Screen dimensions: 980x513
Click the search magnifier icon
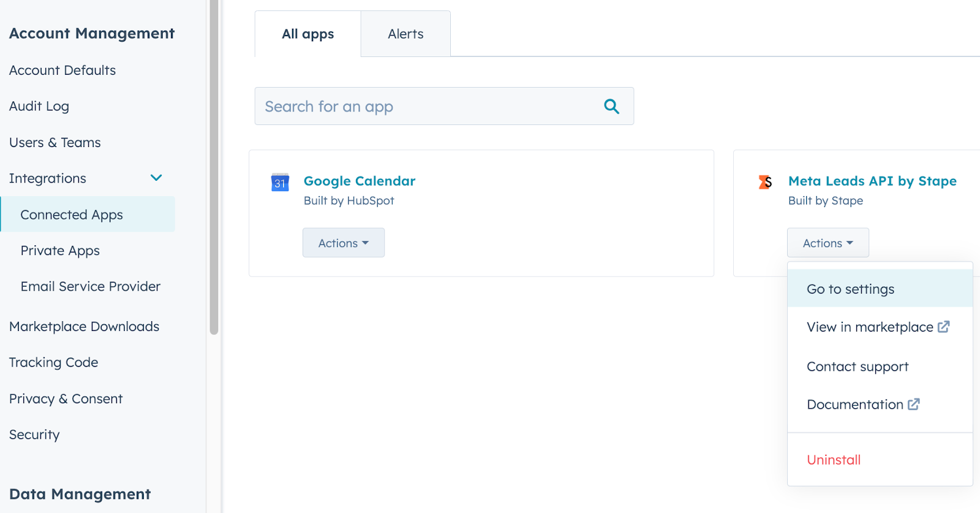pyautogui.click(x=611, y=107)
